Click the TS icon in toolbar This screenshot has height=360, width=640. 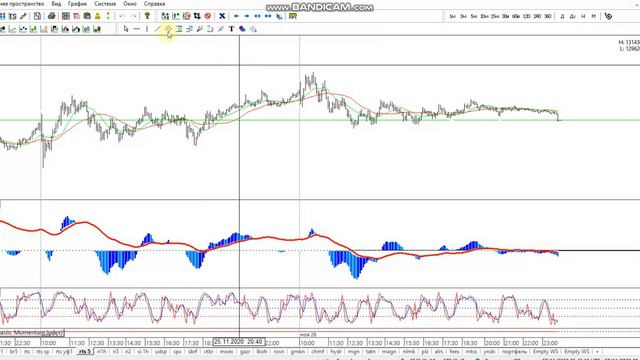pyautogui.click(x=13, y=16)
